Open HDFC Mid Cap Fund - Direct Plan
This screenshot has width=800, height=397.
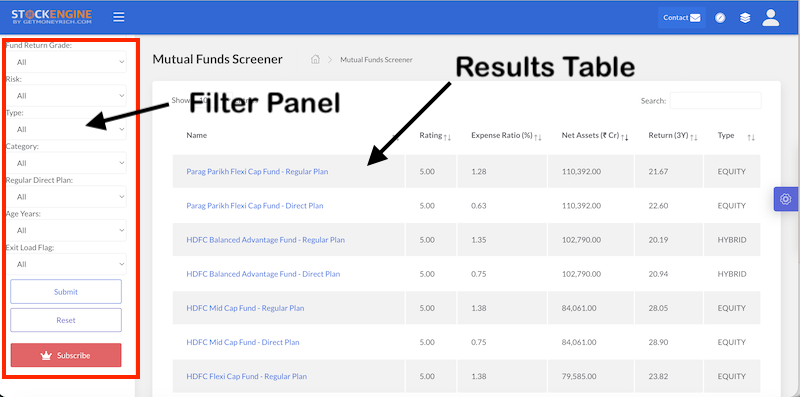pos(243,342)
